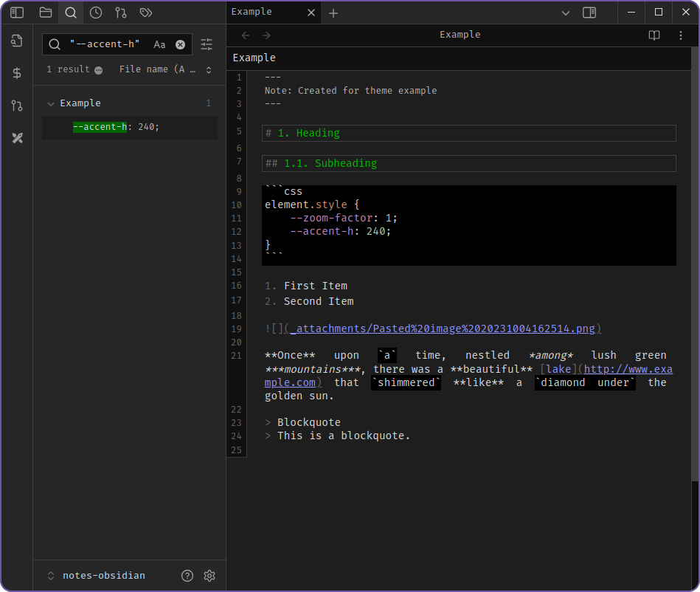This screenshot has width=700, height=592.
Task: Minimize the Obsidian window
Action: coord(631,12)
